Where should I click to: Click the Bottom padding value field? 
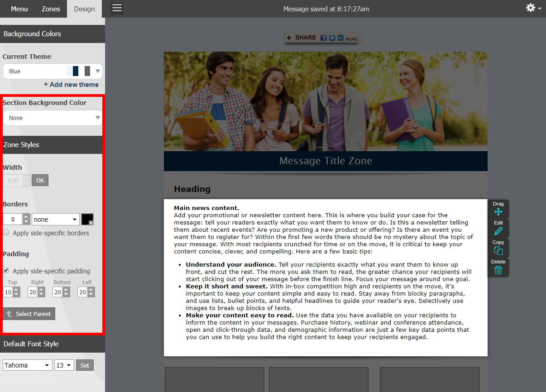(57, 292)
